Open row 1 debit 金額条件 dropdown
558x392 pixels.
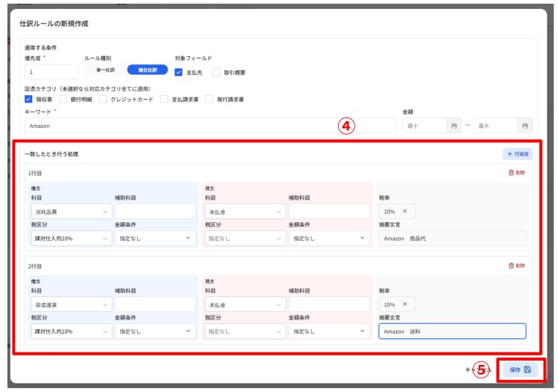[155, 238]
